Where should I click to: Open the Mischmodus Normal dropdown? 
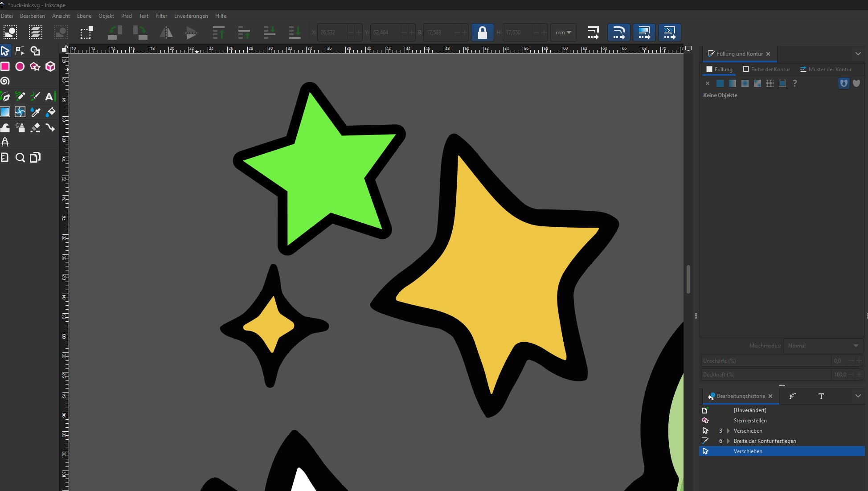tap(823, 346)
